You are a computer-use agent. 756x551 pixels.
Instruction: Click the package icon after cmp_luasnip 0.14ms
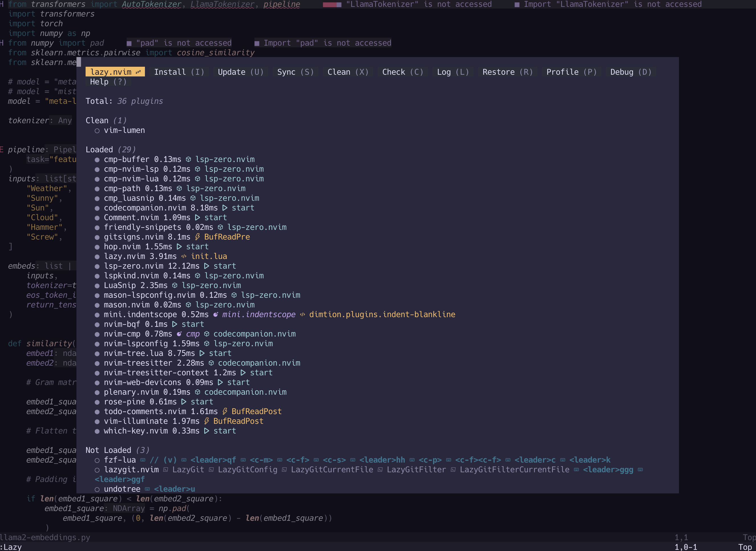tap(193, 198)
